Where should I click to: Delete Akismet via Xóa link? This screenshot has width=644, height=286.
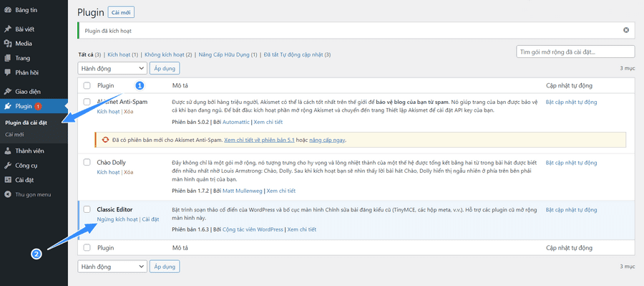[129, 112]
